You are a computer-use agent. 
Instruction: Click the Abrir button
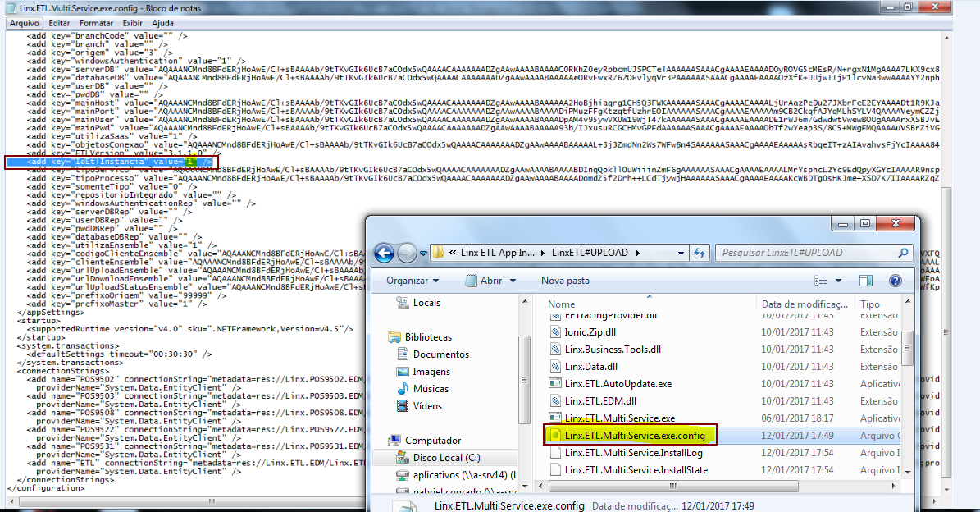click(484, 281)
